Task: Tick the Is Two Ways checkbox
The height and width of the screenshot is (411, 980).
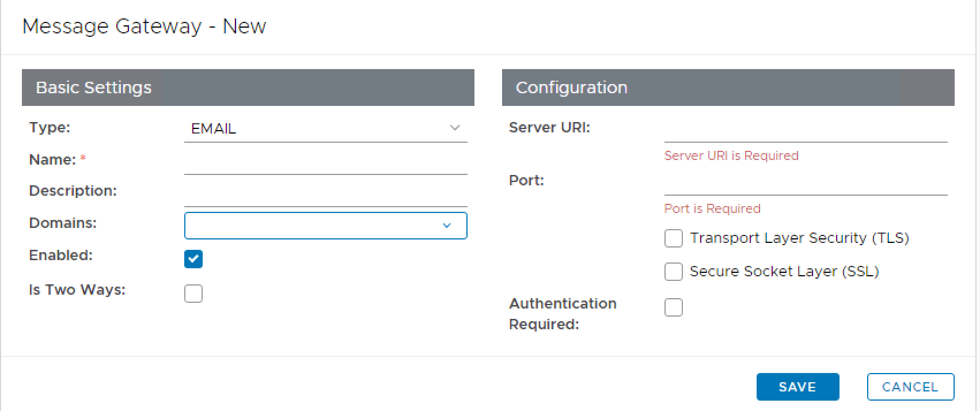Action: 193,294
